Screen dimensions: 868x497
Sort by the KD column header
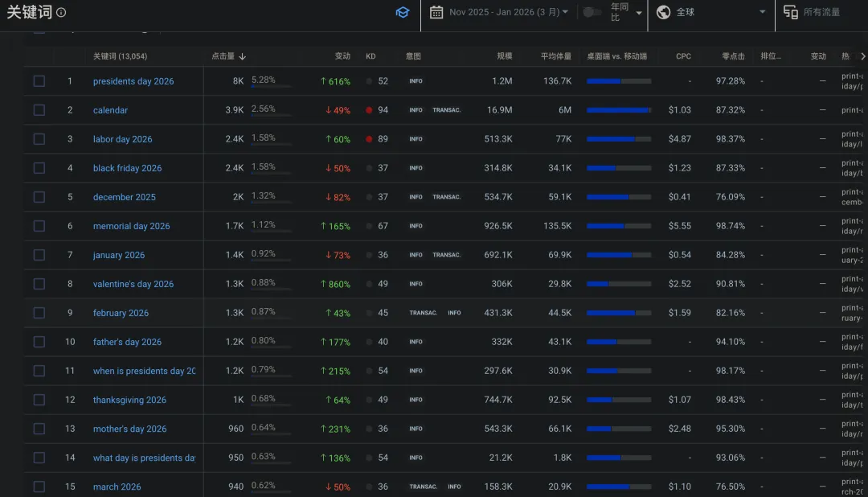(x=371, y=56)
